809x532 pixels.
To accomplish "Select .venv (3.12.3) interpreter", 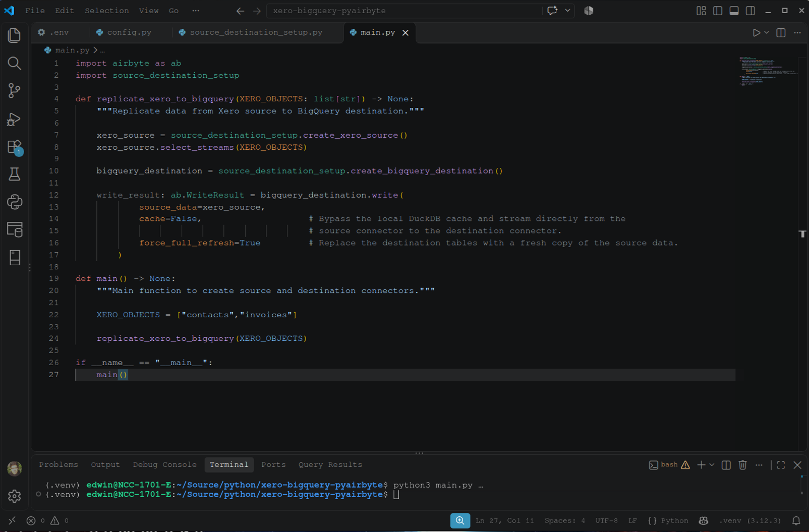I will [750, 520].
